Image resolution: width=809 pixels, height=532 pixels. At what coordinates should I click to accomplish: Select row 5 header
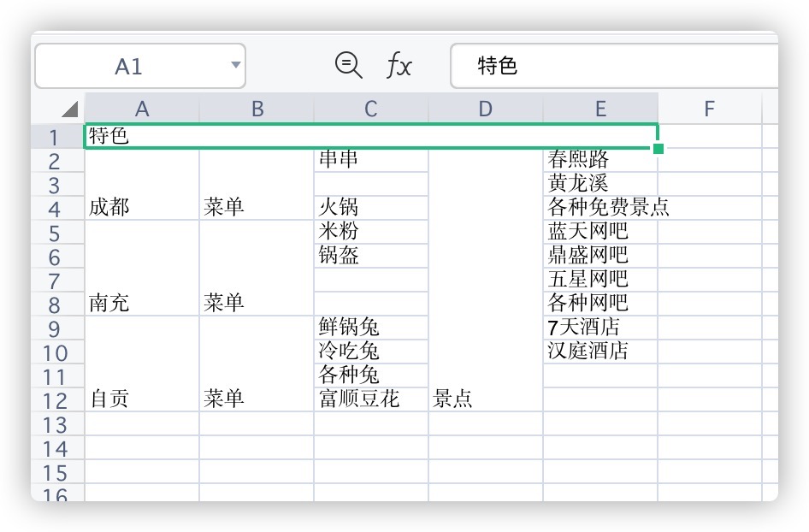pyautogui.click(x=56, y=233)
